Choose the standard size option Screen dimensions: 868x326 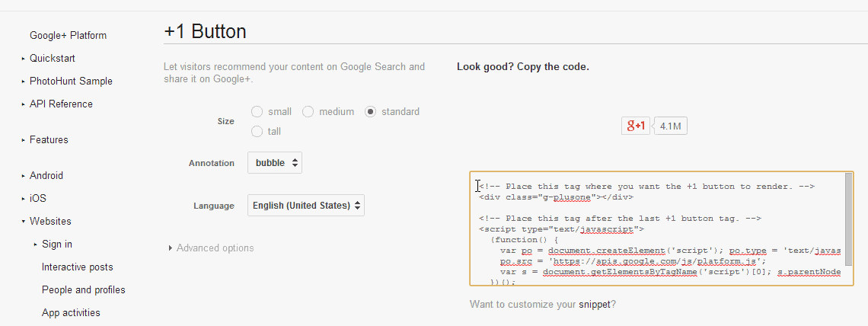[371, 112]
